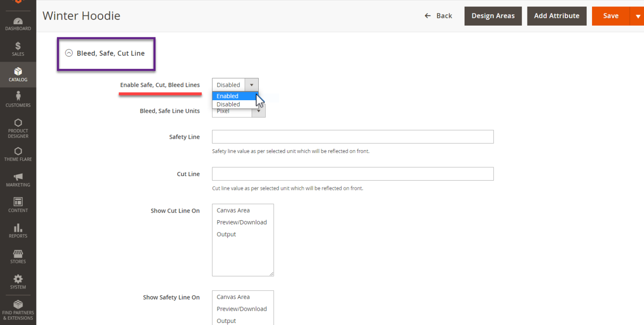The width and height of the screenshot is (644, 325).
Task: Click the Design Areas button
Action: pyautogui.click(x=493, y=16)
